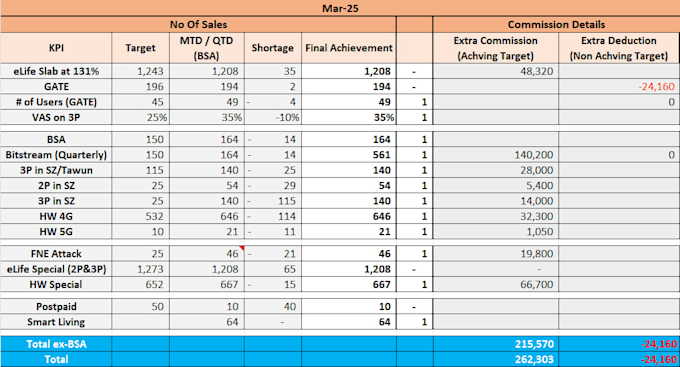Image resolution: width=680 pixels, height=367 pixels.
Task: Click the Postpaid label
Action: 56,306
